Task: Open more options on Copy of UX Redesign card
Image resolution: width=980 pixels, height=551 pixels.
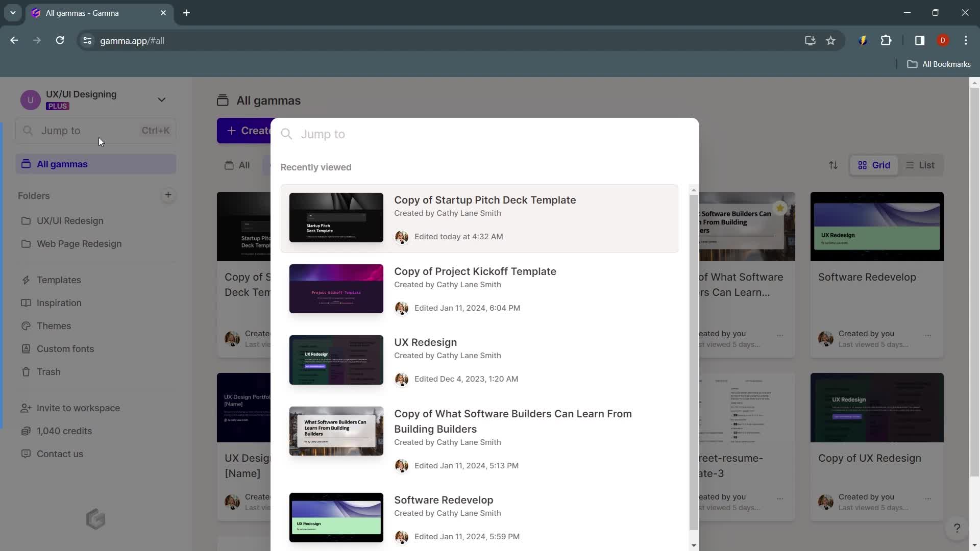Action: coord(928,499)
